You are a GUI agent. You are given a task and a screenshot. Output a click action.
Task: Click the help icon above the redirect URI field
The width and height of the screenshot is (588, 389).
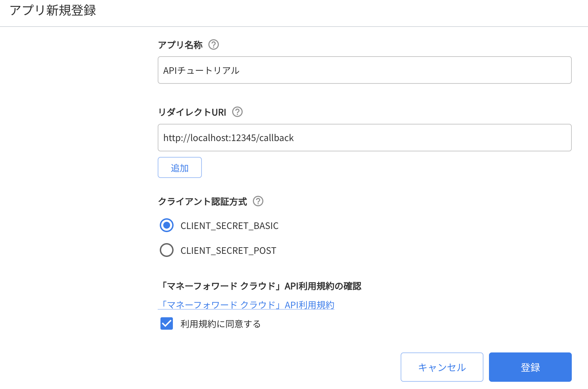point(237,112)
